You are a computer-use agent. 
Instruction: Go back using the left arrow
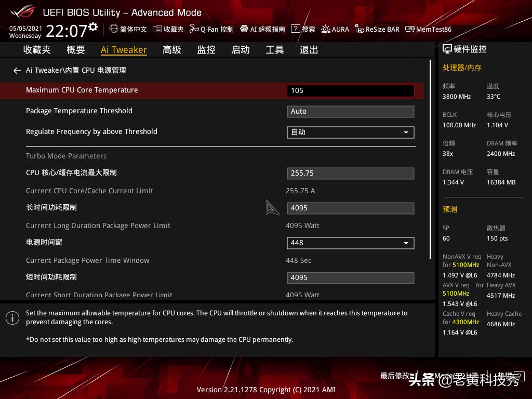17,70
